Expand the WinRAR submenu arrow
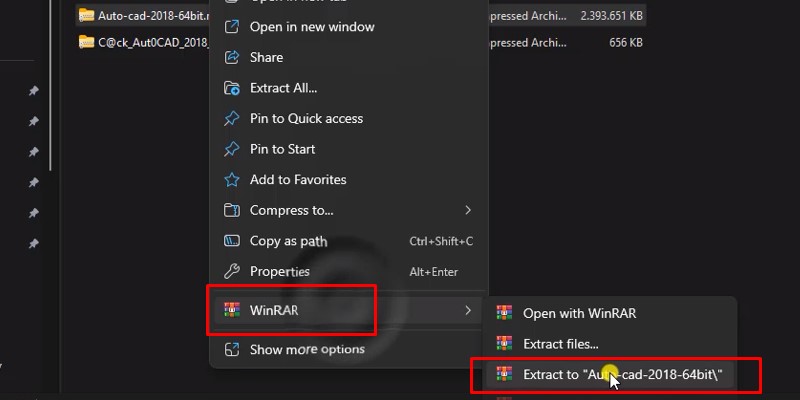The width and height of the screenshot is (800, 400). click(468, 310)
